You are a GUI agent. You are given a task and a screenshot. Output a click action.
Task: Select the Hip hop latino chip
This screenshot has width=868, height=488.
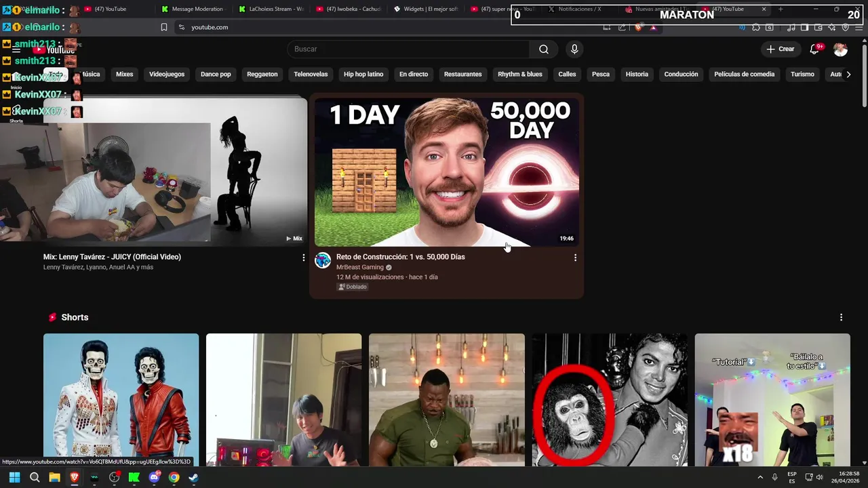point(363,74)
